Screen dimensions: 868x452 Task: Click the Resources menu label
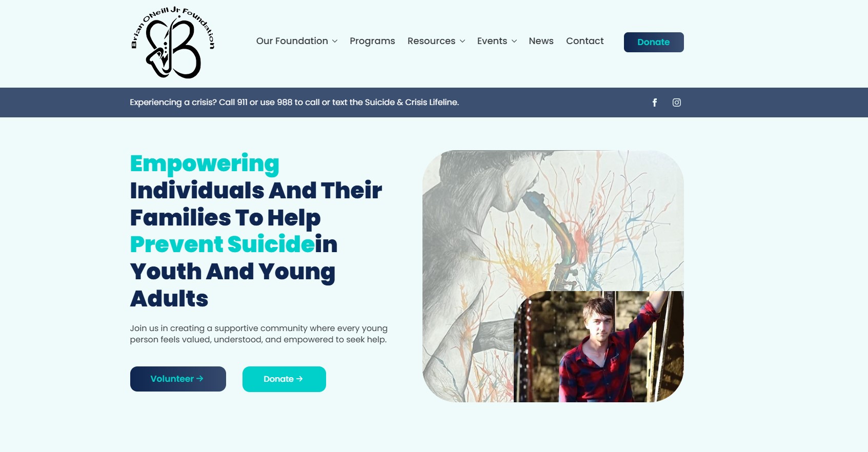tap(431, 41)
